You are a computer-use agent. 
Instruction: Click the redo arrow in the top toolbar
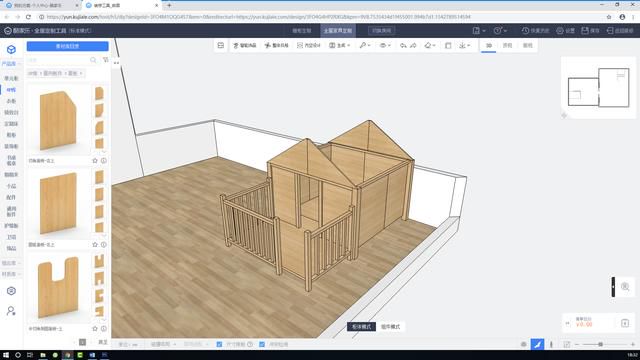(413, 45)
